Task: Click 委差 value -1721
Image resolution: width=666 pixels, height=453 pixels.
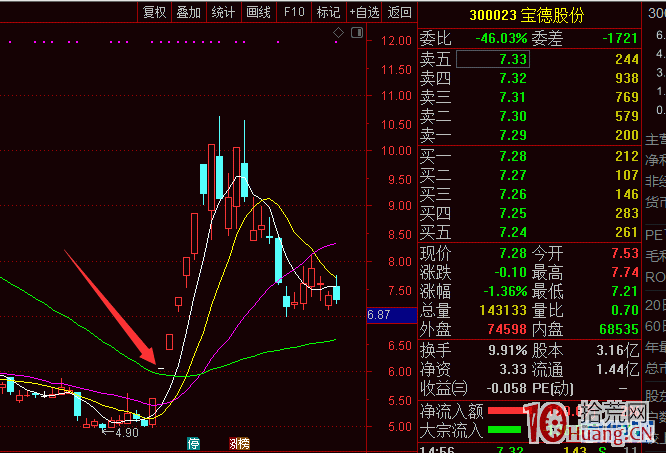Action: 620,38
